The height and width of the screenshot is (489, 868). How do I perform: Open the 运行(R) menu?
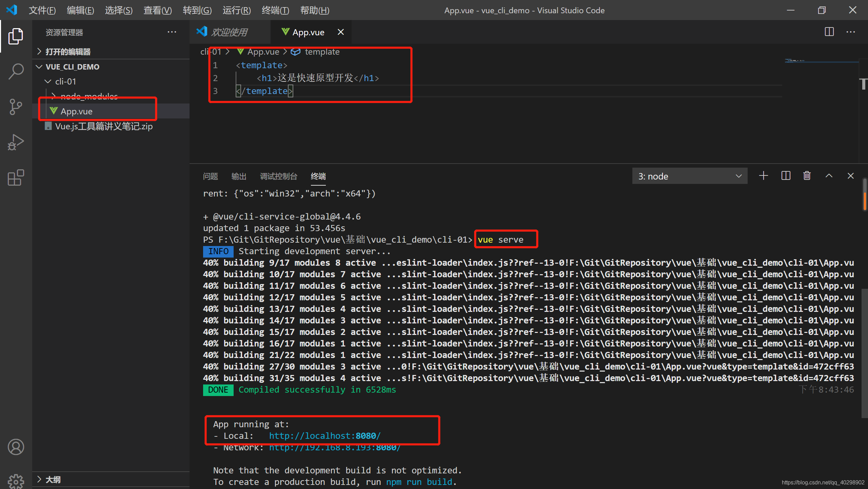[x=237, y=10]
